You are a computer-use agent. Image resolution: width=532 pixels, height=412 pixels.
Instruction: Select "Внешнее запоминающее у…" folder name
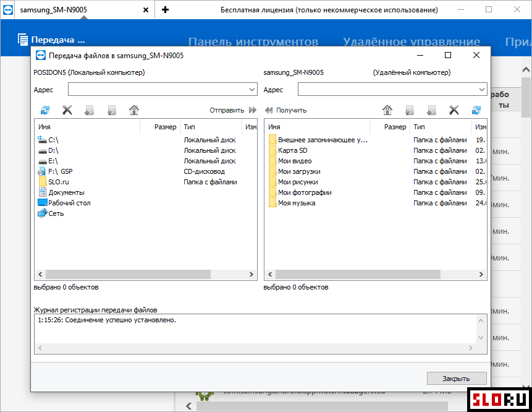323,140
